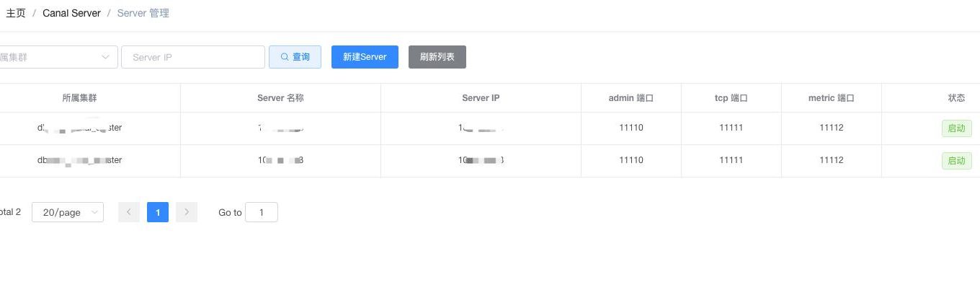Open Canal Server breadcrumb link
The width and height of the screenshot is (980, 298).
[71, 13]
